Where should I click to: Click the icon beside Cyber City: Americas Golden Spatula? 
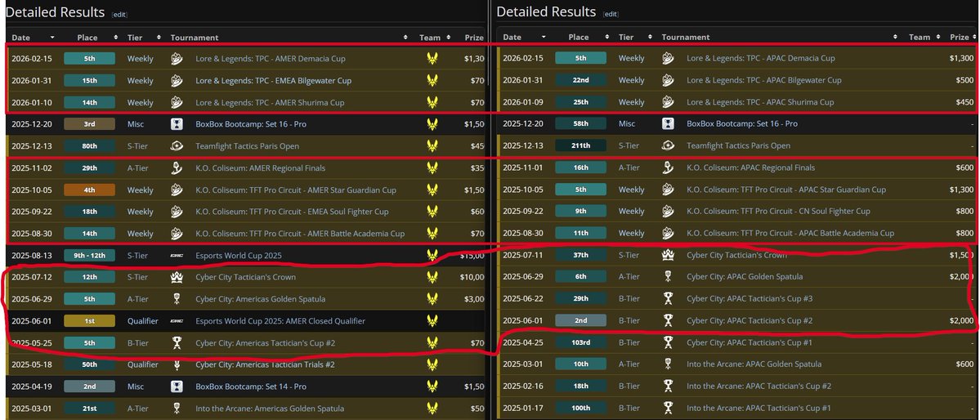[x=177, y=299]
